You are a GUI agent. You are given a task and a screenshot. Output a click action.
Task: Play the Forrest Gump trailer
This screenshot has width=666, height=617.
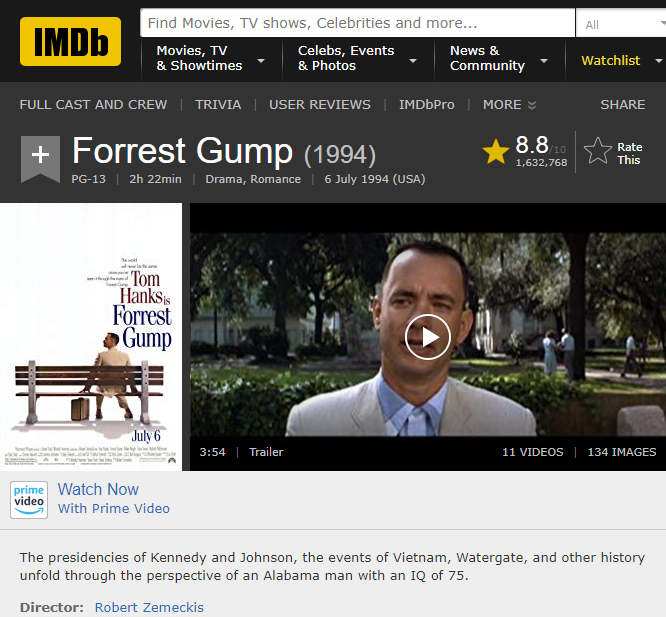point(428,337)
